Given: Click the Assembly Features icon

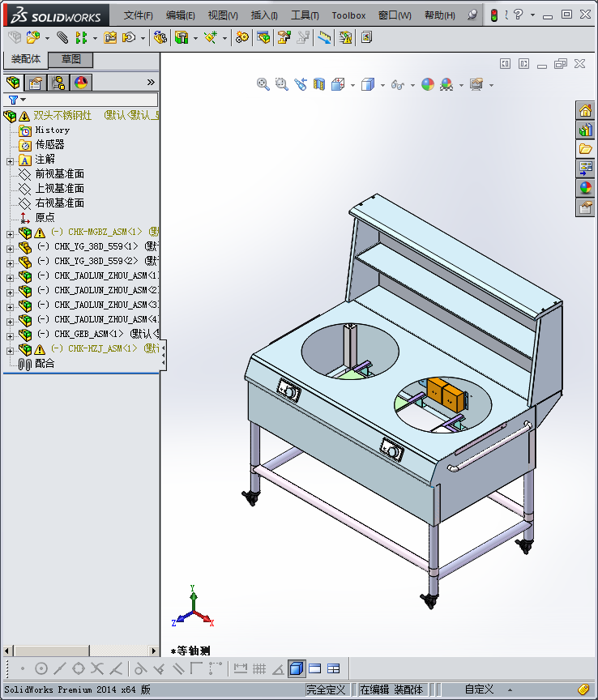Looking at the screenshot, I should [182, 37].
